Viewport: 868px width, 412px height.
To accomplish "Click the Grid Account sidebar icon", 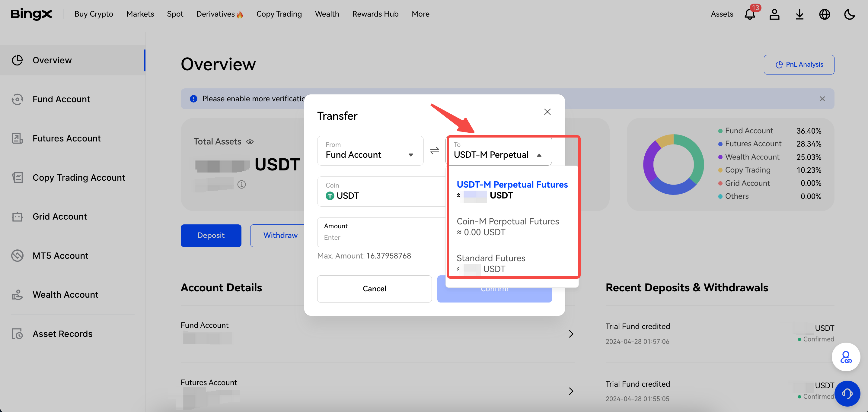I will [x=17, y=217].
